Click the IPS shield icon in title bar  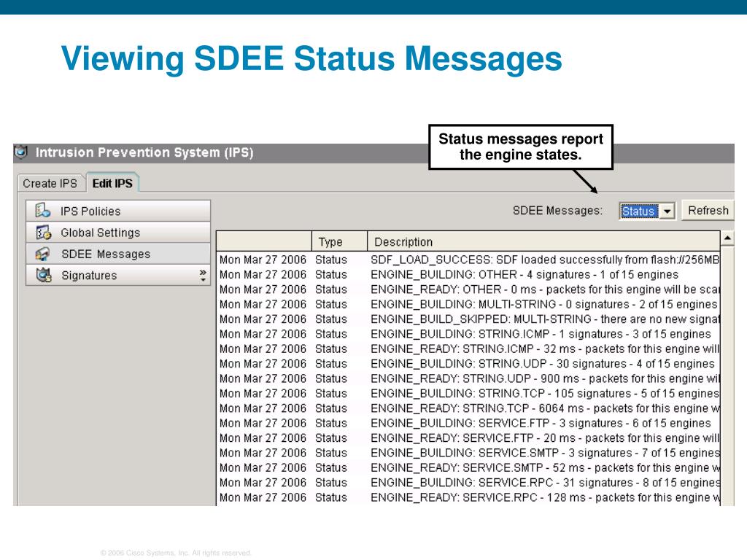coord(21,152)
